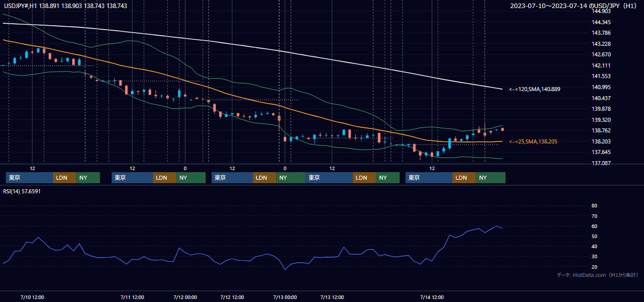Click the RSI scale level 80
The width and height of the screenshot is (644, 302).
[594, 206]
